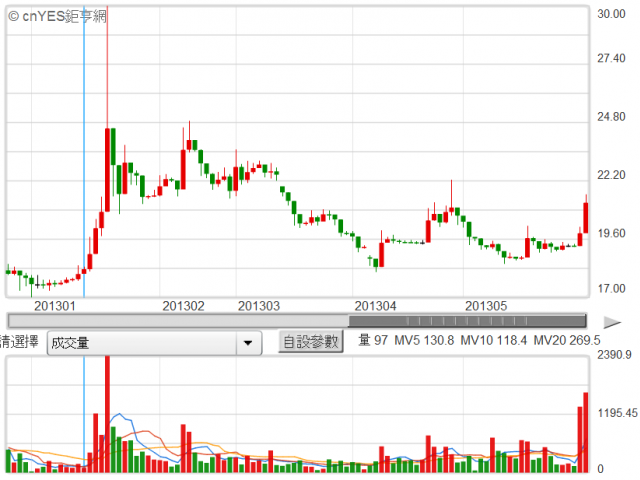Click the 24.80 price axis label
Image resolution: width=640 pixels, height=480 pixels.
click(x=611, y=117)
